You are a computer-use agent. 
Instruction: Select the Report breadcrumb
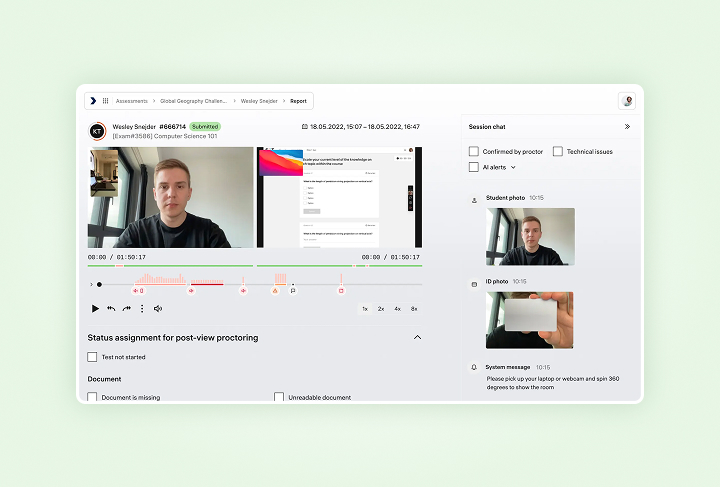click(x=298, y=101)
